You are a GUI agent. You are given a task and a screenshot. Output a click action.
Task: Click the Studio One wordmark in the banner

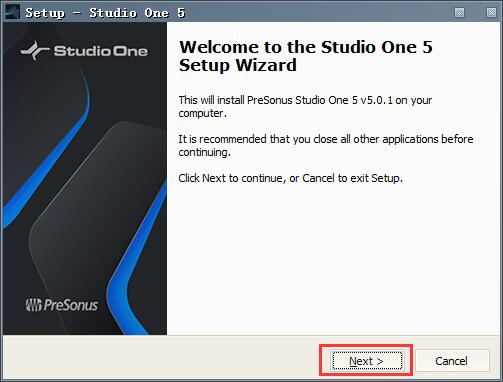[x=100, y=51]
